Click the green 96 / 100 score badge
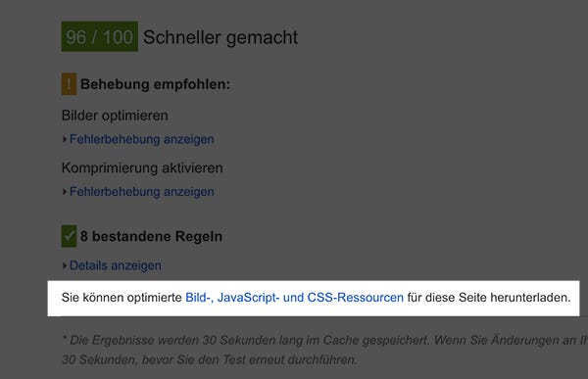The image size is (588, 379). pyautogui.click(x=100, y=37)
